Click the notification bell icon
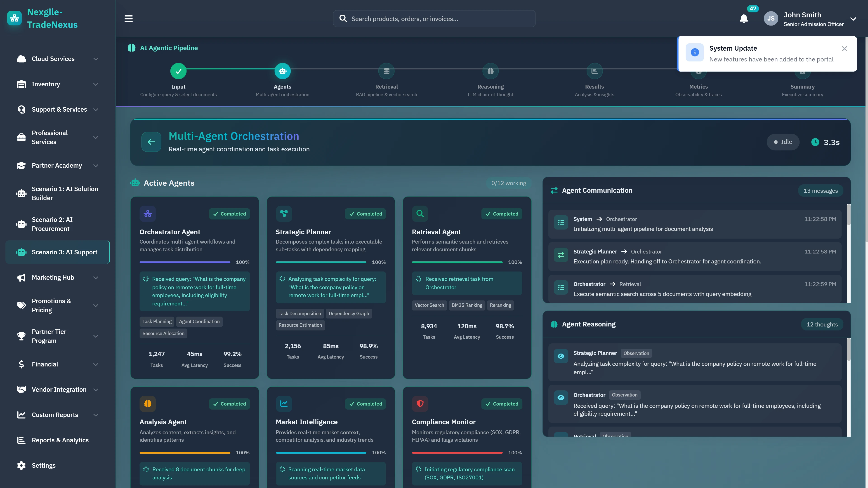The height and width of the screenshot is (488, 868). pos(744,19)
